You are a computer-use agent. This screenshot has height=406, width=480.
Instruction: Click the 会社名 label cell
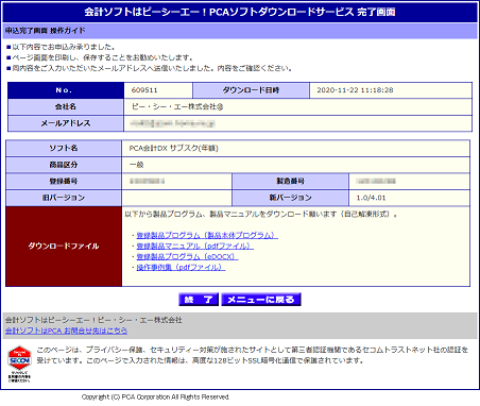click(x=66, y=107)
